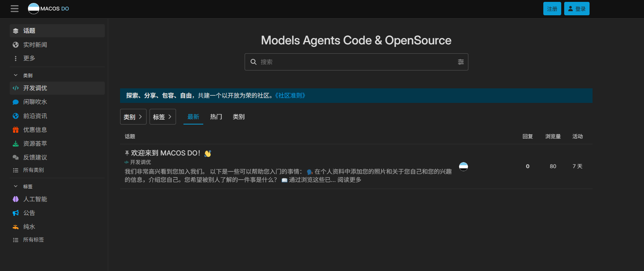Open the 类别 filter dropdown
Viewport: 644px width, 271px height.
133,117
